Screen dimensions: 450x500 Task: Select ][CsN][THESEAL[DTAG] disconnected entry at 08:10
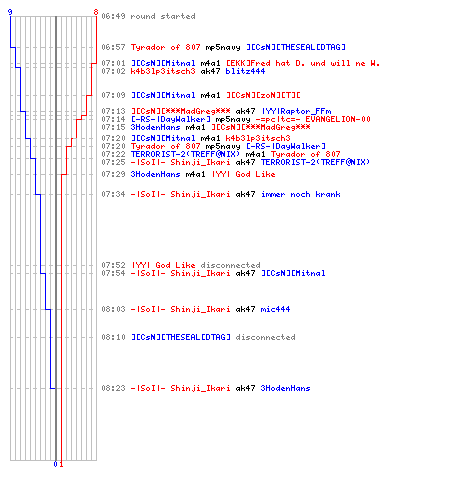(213, 337)
